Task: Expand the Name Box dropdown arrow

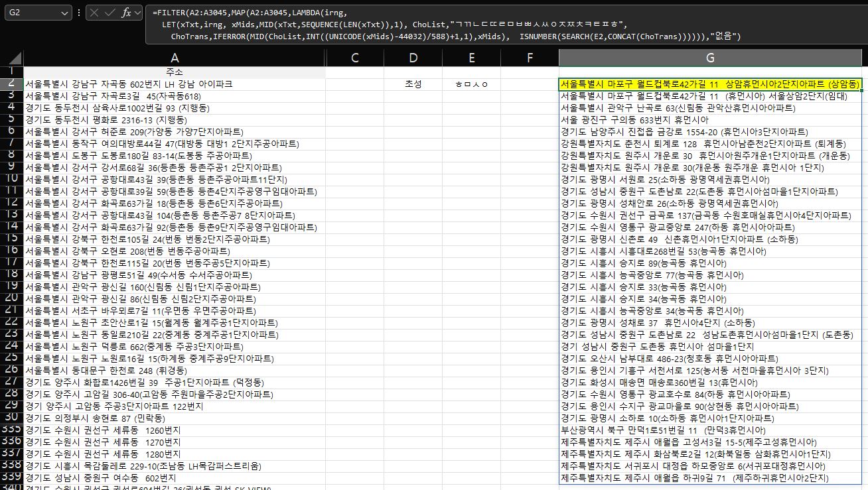Action: pyautogui.click(x=64, y=13)
